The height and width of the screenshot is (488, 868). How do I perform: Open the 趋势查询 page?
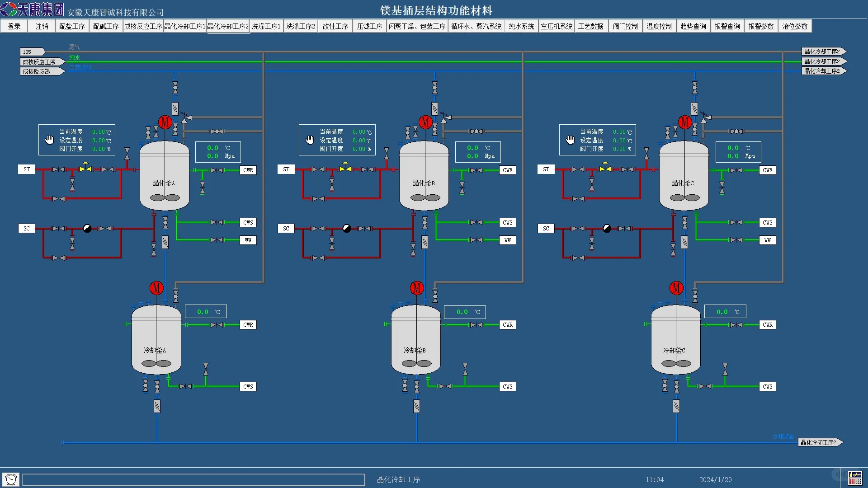(693, 26)
